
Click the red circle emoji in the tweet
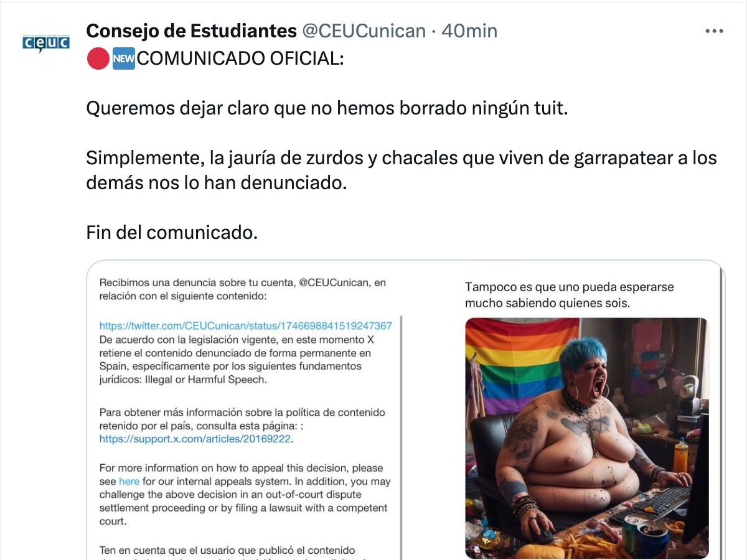point(98,58)
